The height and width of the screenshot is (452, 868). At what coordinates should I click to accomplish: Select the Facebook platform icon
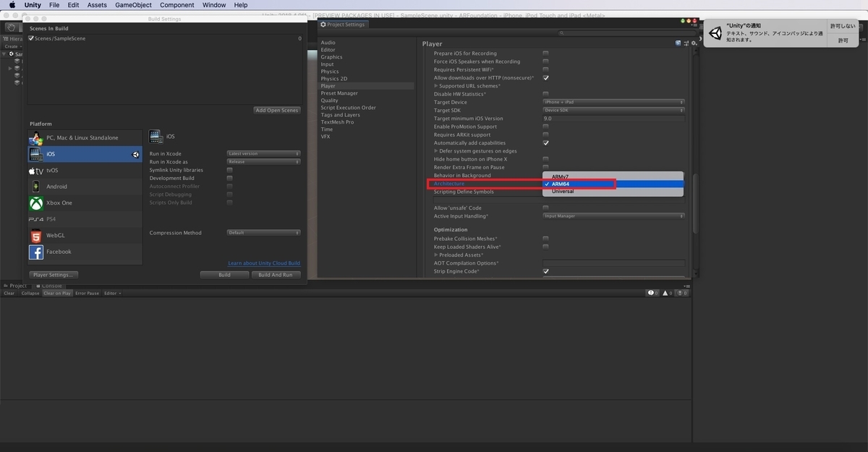(x=36, y=252)
